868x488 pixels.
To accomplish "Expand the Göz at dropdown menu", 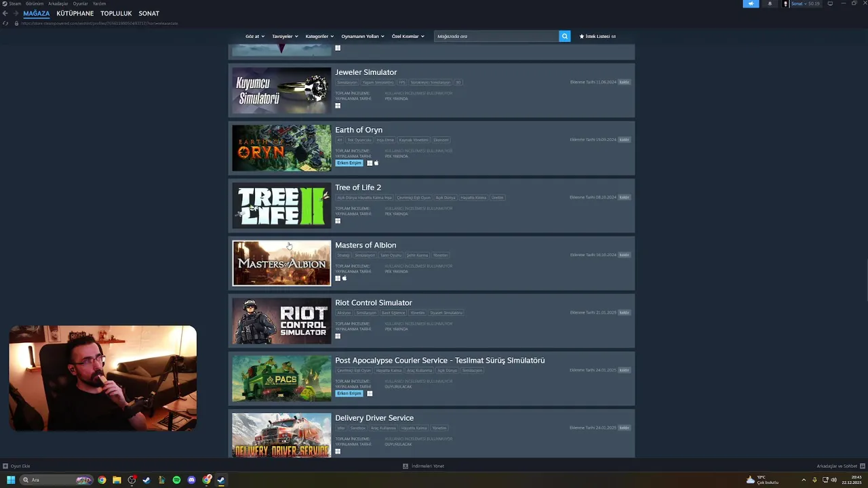I will click(x=254, y=36).
